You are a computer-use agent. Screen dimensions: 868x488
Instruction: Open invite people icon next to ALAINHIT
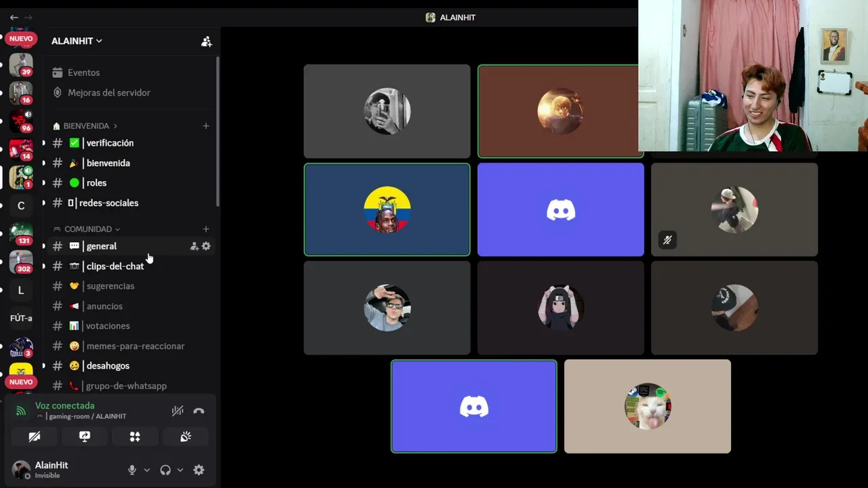[206, 41]
